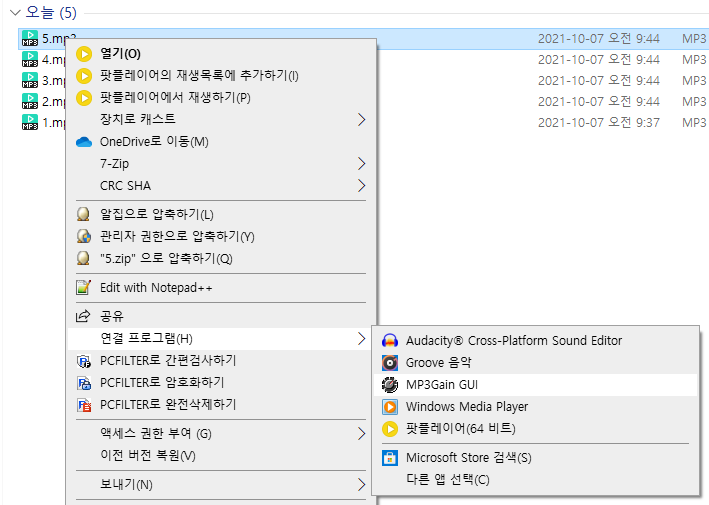Open the 보내기(N) entry

(222, 485)
